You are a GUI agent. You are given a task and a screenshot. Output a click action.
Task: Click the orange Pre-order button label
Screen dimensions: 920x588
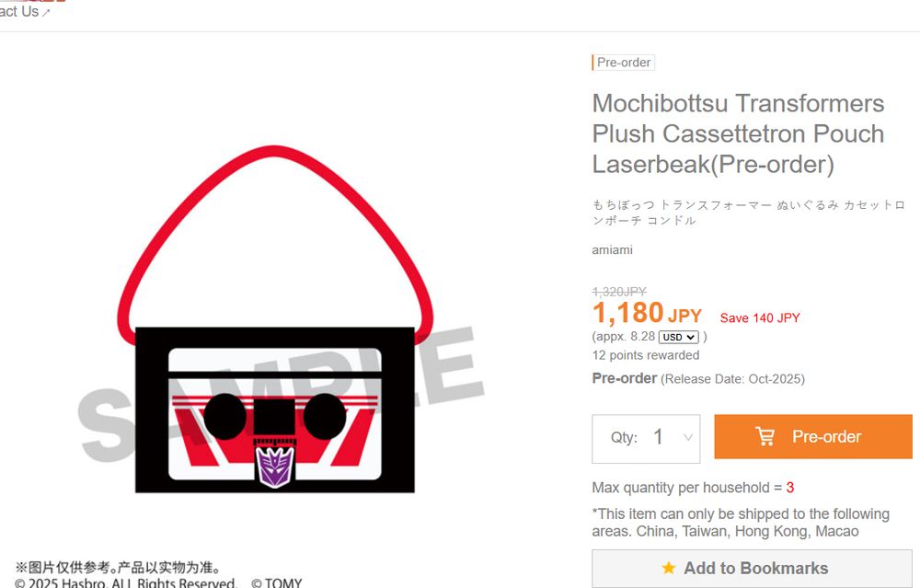(x=826, y=436)
